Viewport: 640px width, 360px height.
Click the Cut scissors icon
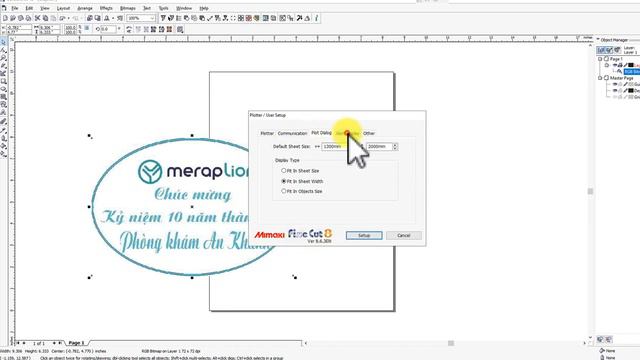[38, 18]
